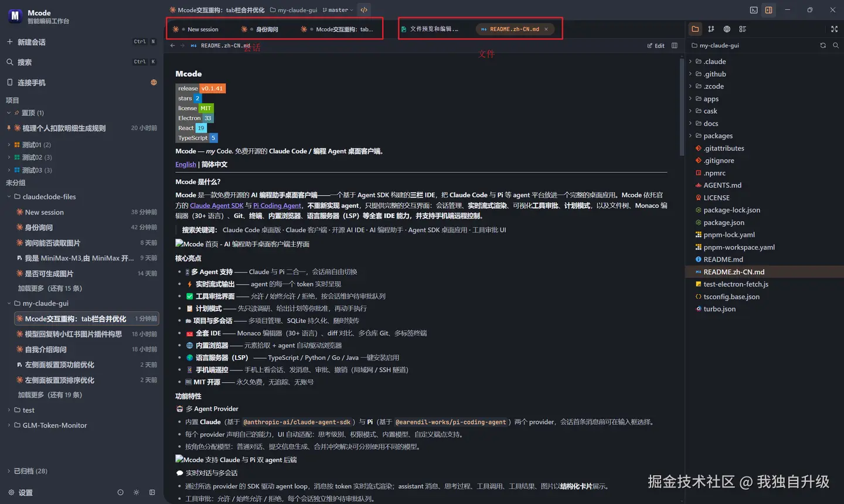Collapse the left sidebar panel icon
This screenshot has width=844, height=504.
coord(152,492)
